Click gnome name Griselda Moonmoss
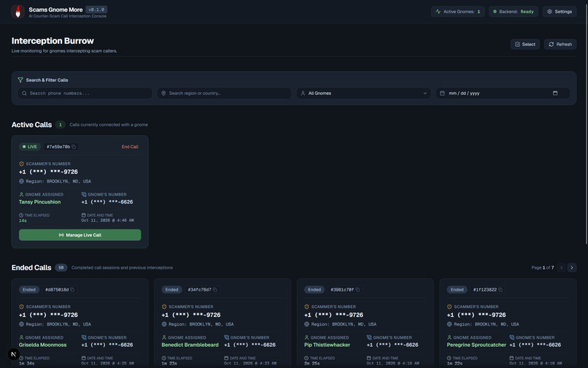 (43, 345)
